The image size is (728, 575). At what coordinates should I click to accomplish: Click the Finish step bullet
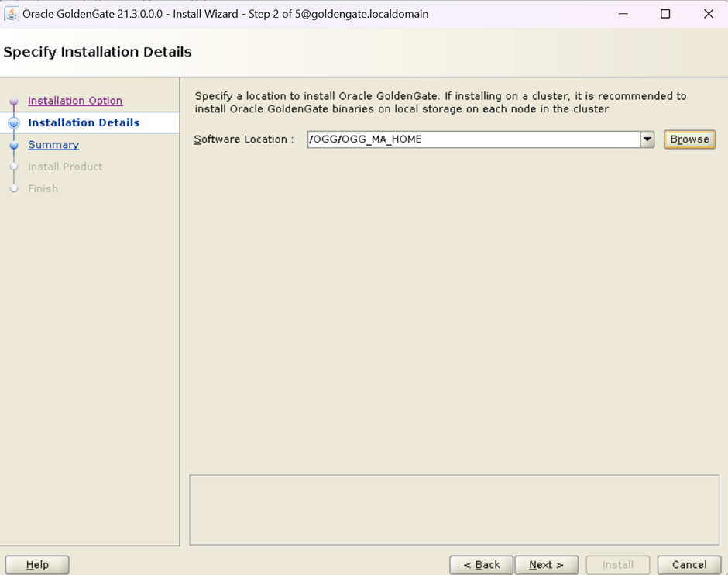[14, 188]
